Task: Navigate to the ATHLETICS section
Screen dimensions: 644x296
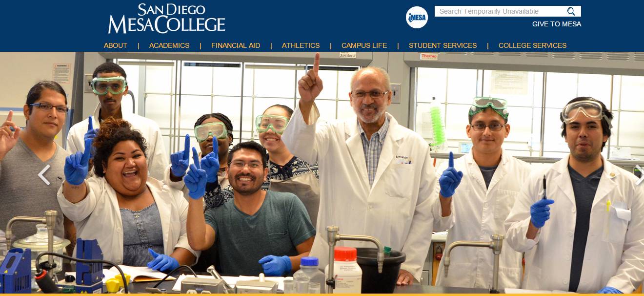Action: (301, 45)
